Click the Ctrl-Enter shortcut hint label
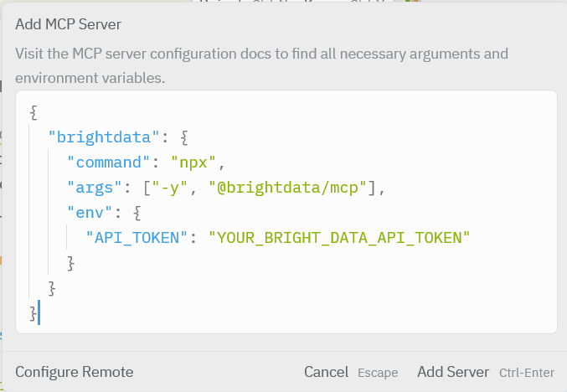The height and width of the screenshot is (392, 567). [x=527, y=373]
